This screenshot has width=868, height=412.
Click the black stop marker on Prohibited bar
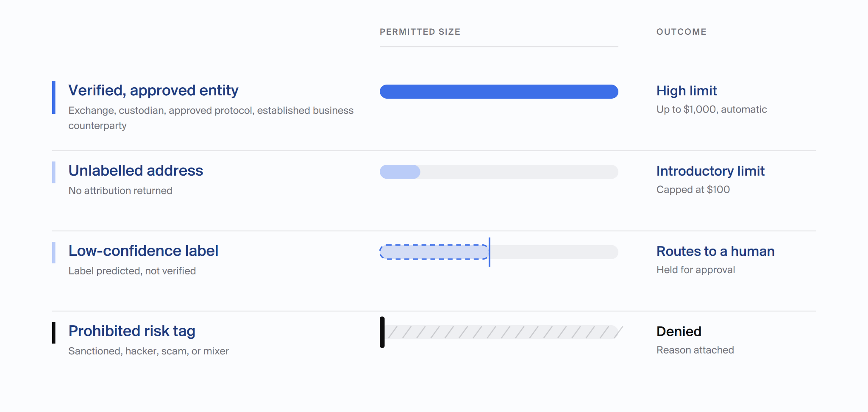[x=382, y=332]
